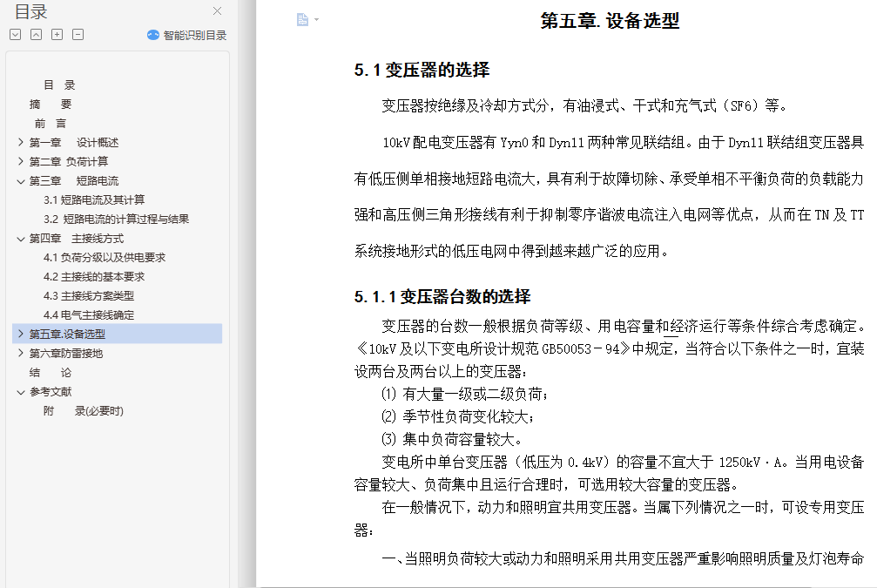877x588 pixels.
Task: Jump to 4.4 电气主接线确定
Action: coord(89,315)
